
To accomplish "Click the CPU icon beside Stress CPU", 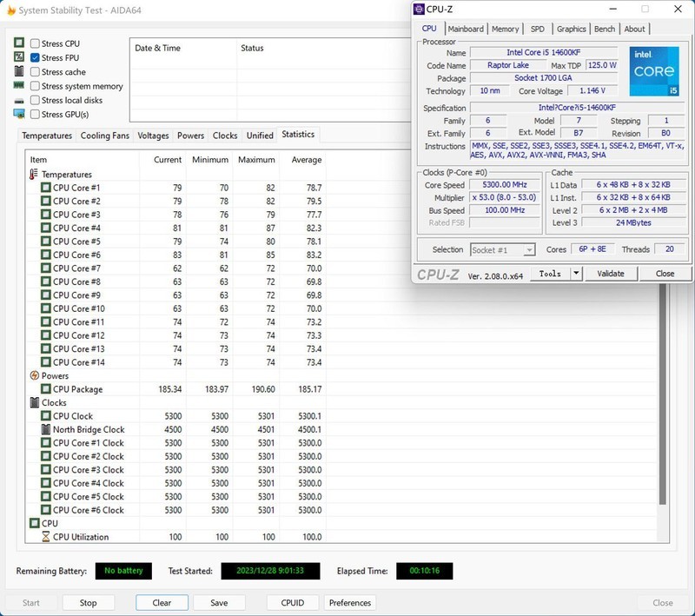I will (x=19, y=43).
